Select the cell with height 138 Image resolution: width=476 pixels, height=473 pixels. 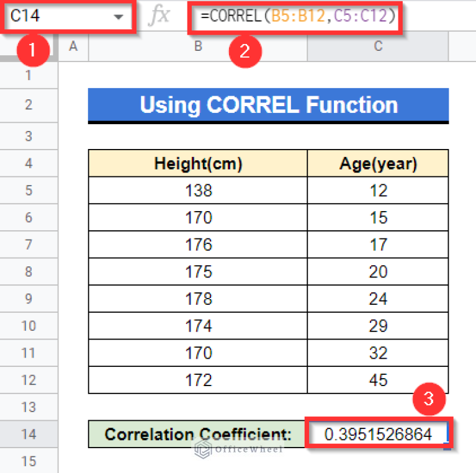[198, 191]
